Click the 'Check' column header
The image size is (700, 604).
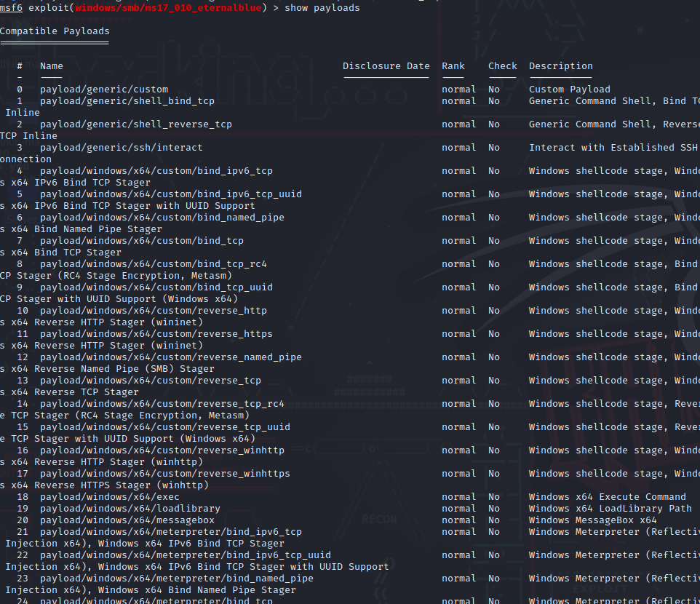(x=503, y=66)
